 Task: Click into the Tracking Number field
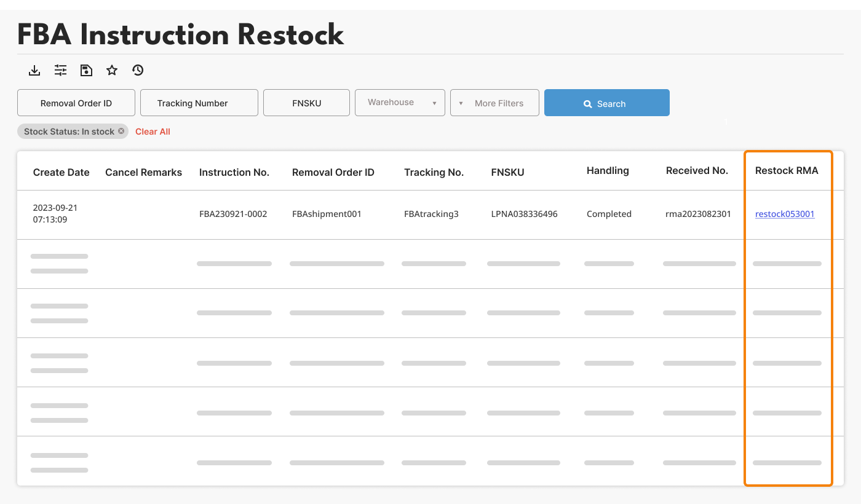point(199,103)
